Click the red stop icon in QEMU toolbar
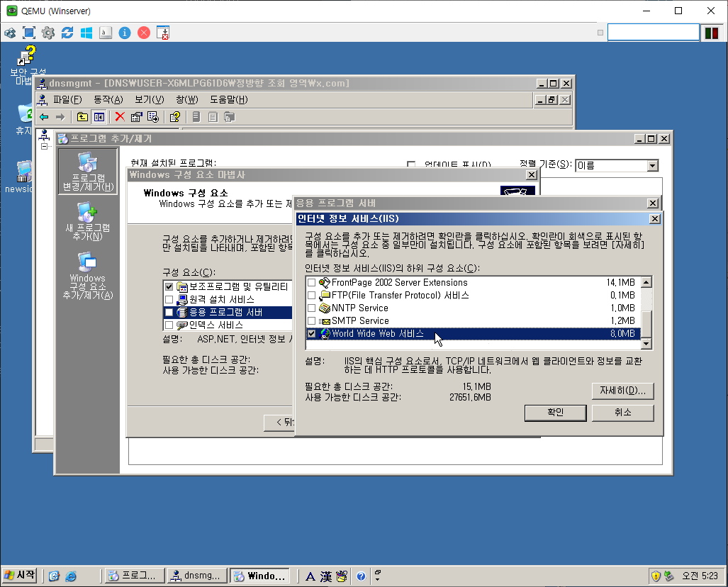728x587 pixels. (144, 33)
